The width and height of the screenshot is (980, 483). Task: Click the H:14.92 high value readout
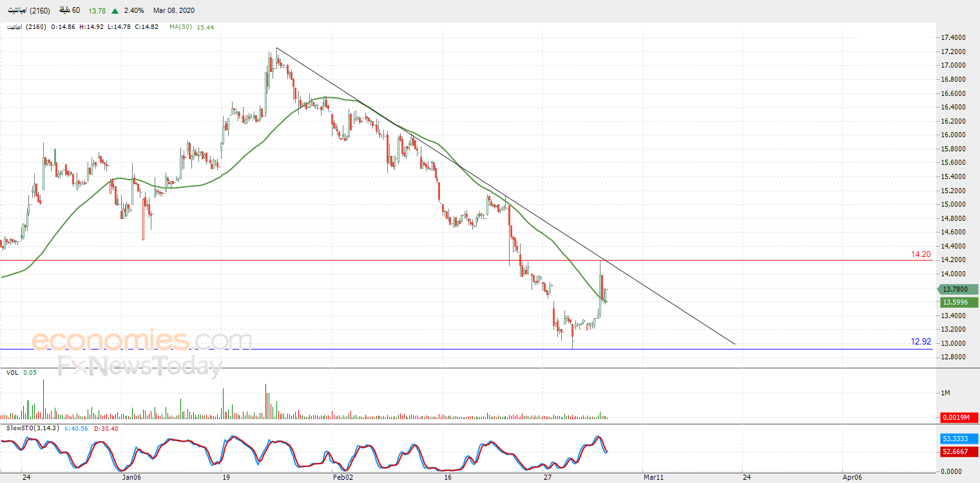(x=92, y=27)
